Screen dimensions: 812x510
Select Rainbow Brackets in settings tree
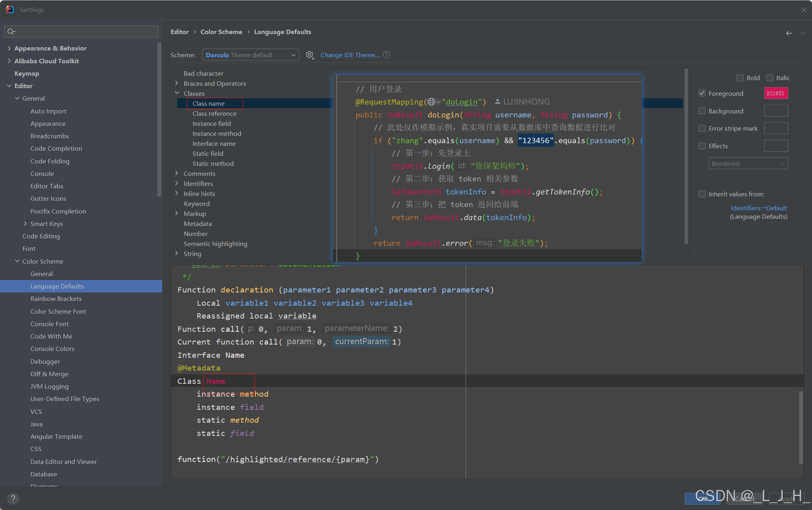click(56, 298)
